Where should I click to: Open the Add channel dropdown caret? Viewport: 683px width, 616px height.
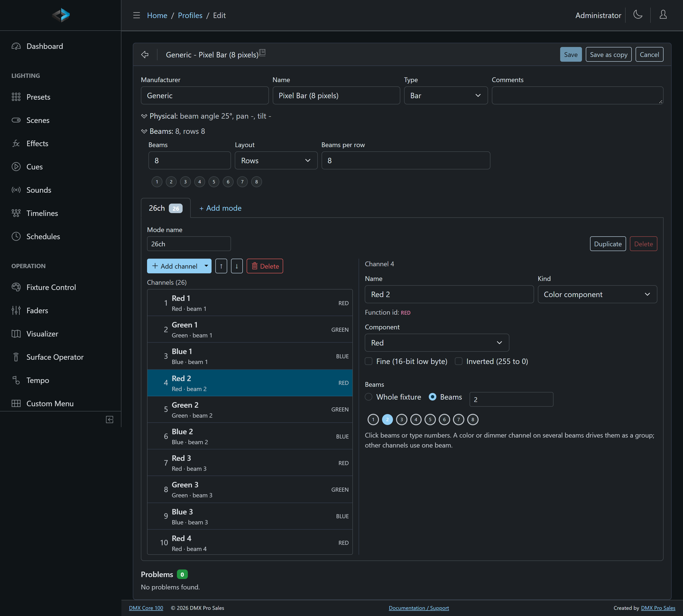[206, 266]
